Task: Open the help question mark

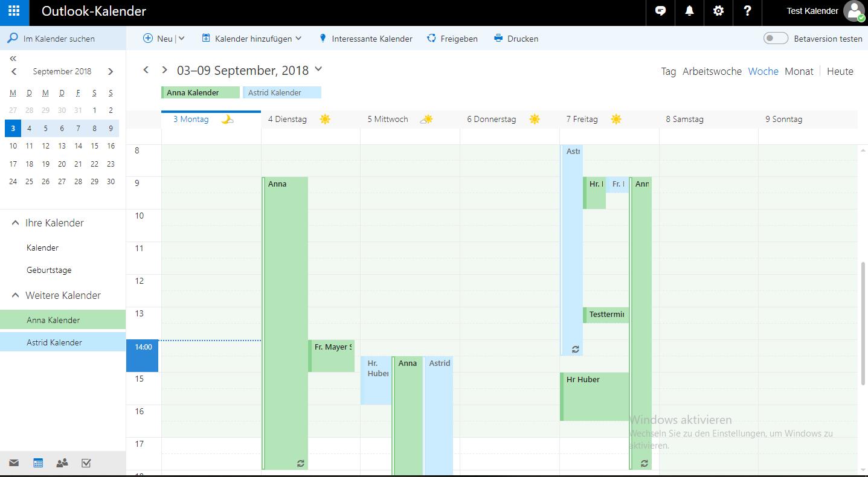Action: click(x=747, y=11)
